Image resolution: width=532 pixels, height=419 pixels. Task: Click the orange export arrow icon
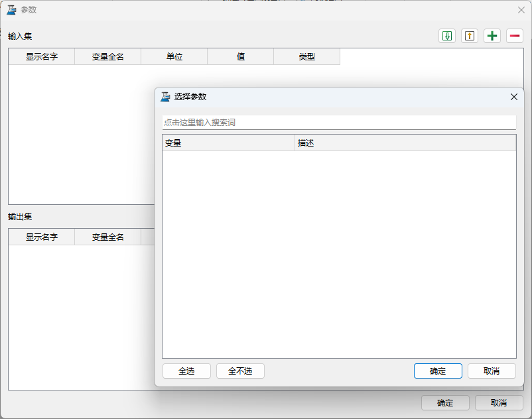coord(470,36)
